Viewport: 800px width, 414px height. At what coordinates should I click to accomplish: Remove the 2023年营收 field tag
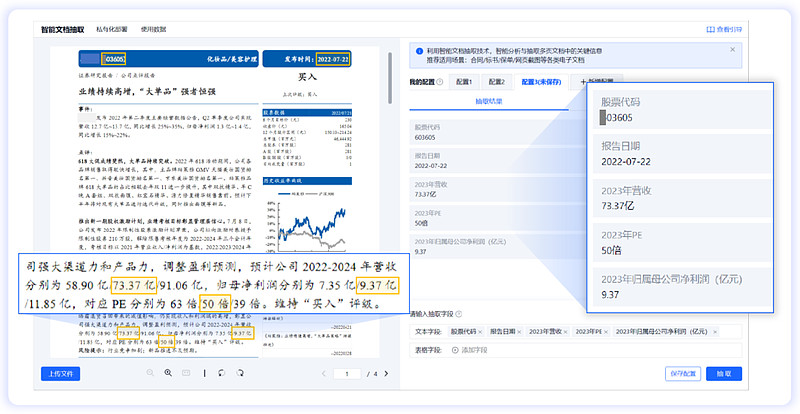tap(565, 332)
